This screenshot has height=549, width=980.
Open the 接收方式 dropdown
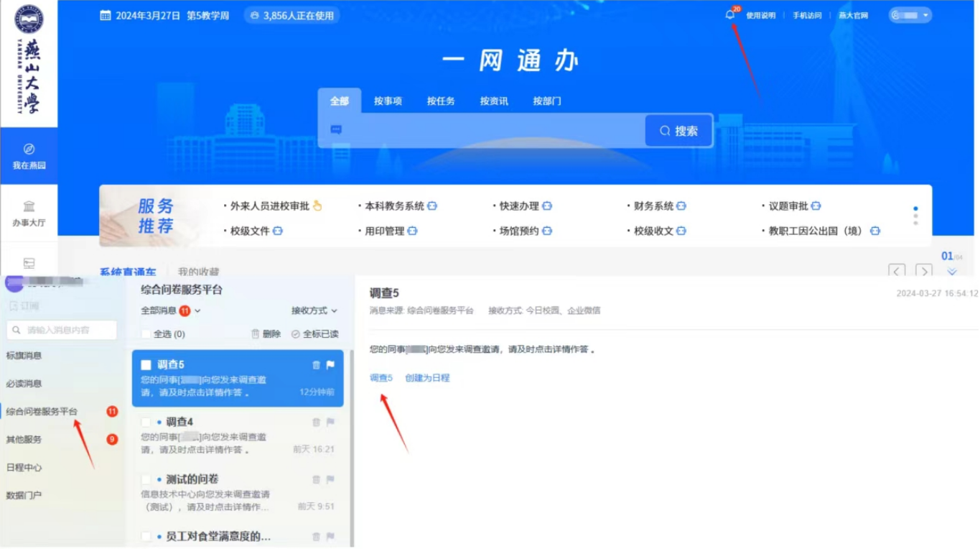(314, 310)
